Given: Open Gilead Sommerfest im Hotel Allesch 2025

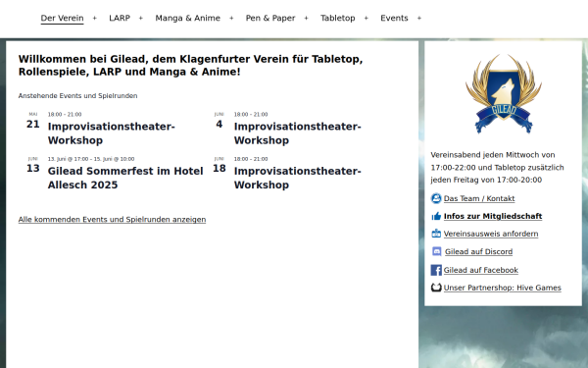Looking at the screenshot, I should point(125,178).
